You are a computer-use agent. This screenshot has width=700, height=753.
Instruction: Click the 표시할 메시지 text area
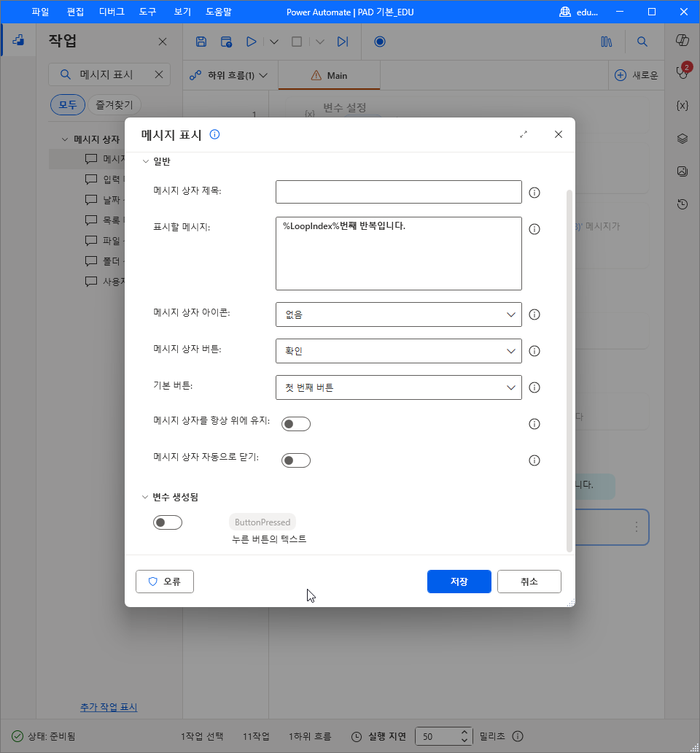(x=399, y=254)
